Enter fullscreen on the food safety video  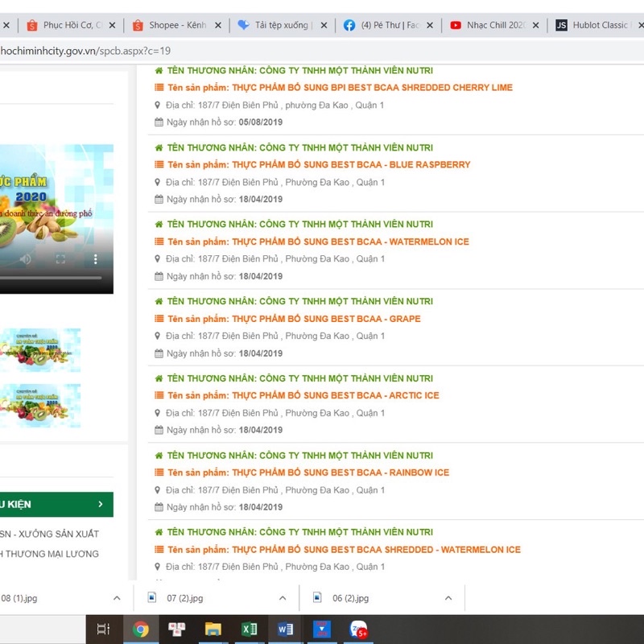coord(60,259)
